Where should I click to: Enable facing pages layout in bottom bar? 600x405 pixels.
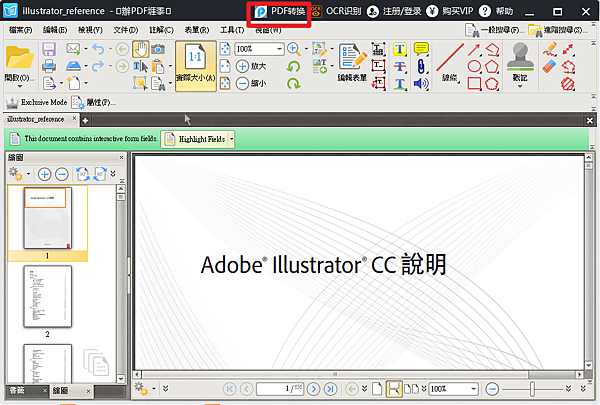pyautogui.click(x=411, y=389)
